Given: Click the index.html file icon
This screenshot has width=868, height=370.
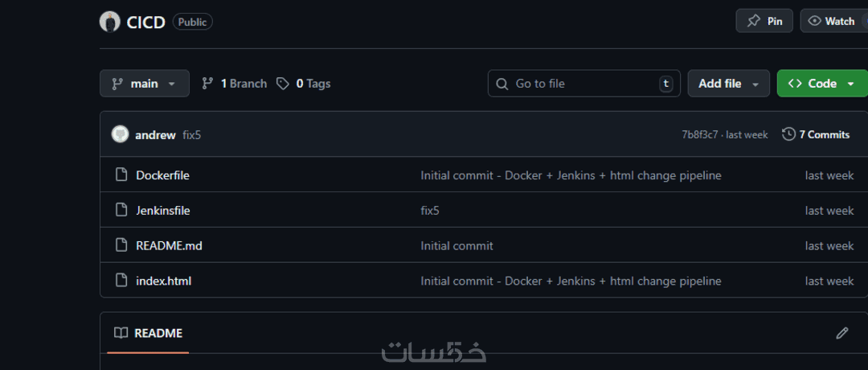Looking at the screenshot, I should (121, 281).
